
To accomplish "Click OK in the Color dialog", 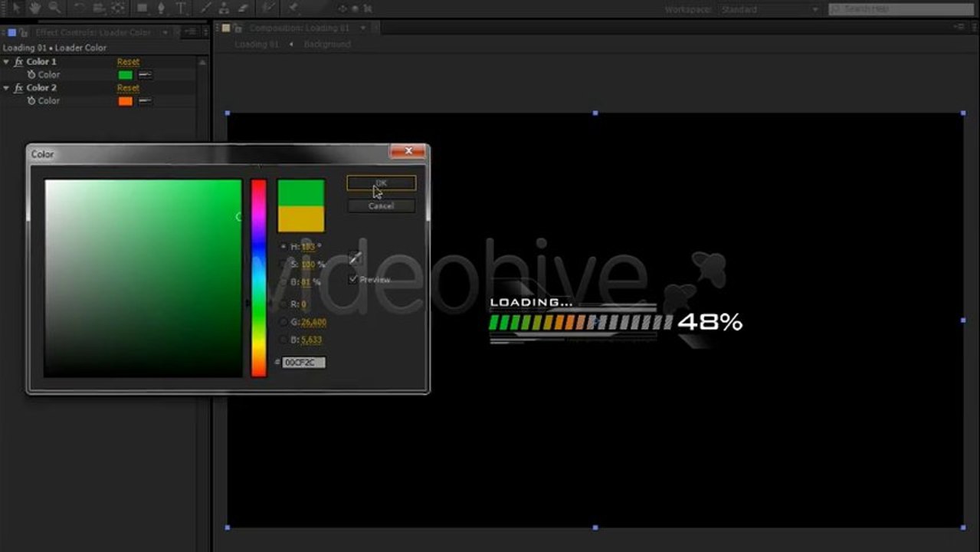I will (381, 183).
